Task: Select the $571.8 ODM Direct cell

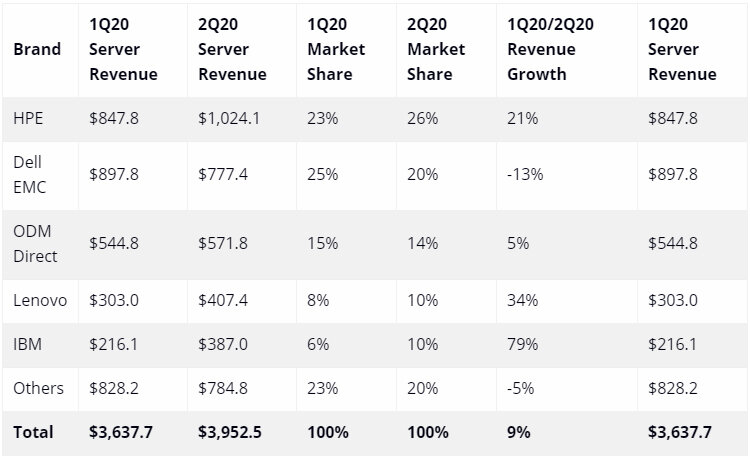Action: tap(223, 244)
